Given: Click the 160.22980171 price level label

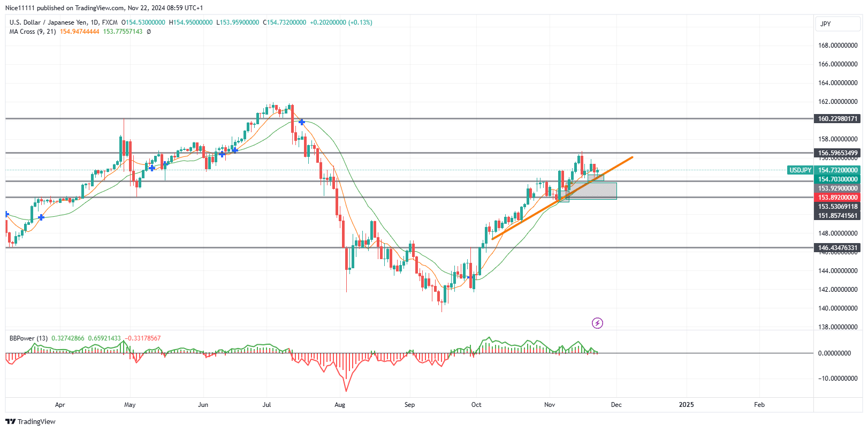Looking at the screenshot, I should (x=837, y=119).
